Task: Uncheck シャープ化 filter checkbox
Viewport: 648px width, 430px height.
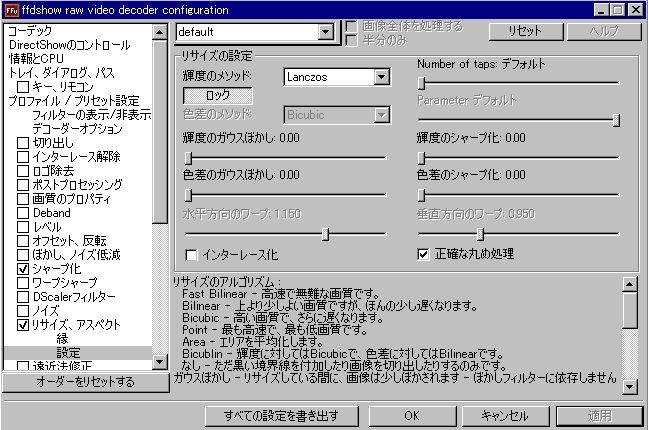Action: pyautogui.click(x=23, y=269)
